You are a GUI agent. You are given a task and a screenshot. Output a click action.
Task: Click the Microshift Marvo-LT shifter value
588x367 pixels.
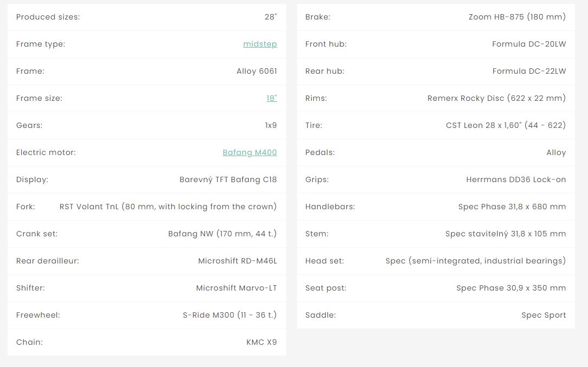[x=236, y=288]
